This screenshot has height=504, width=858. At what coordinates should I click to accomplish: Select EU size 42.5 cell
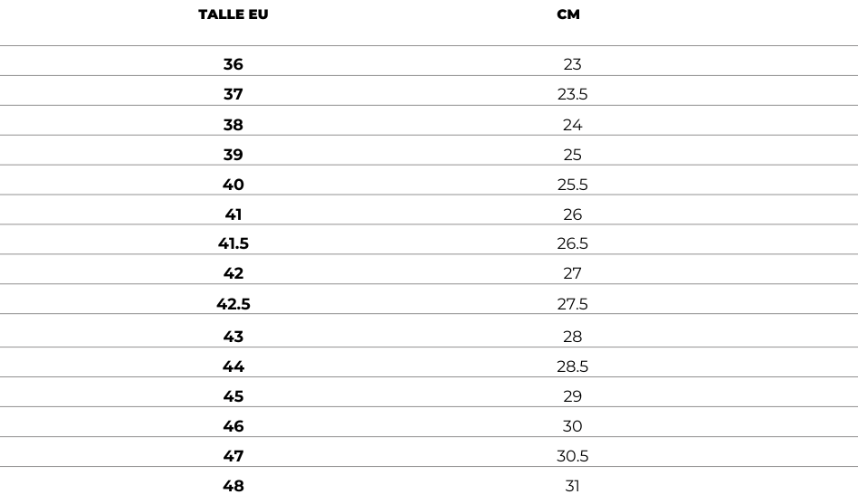coord(234,304)
